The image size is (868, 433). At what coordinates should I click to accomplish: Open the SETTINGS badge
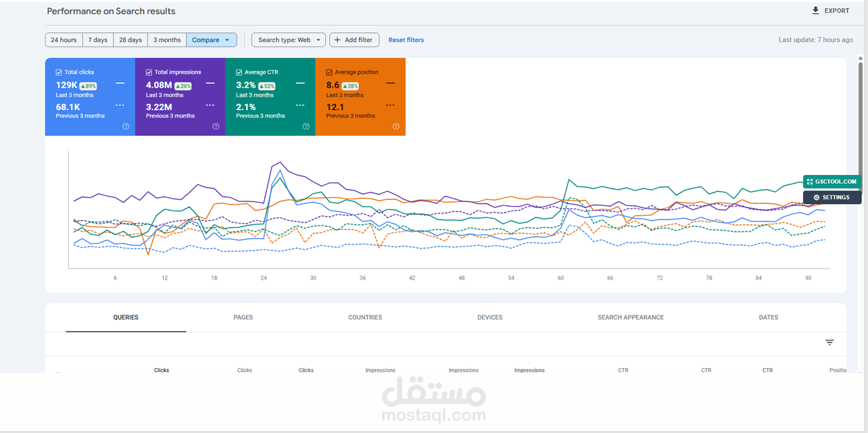(x=832, y=197)
